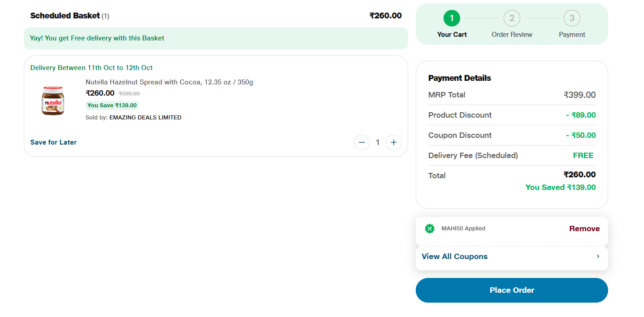This screenshot has height=317, width=644.
Task: Decrease Nutella quantity with minus button
Action: [361, 142]
